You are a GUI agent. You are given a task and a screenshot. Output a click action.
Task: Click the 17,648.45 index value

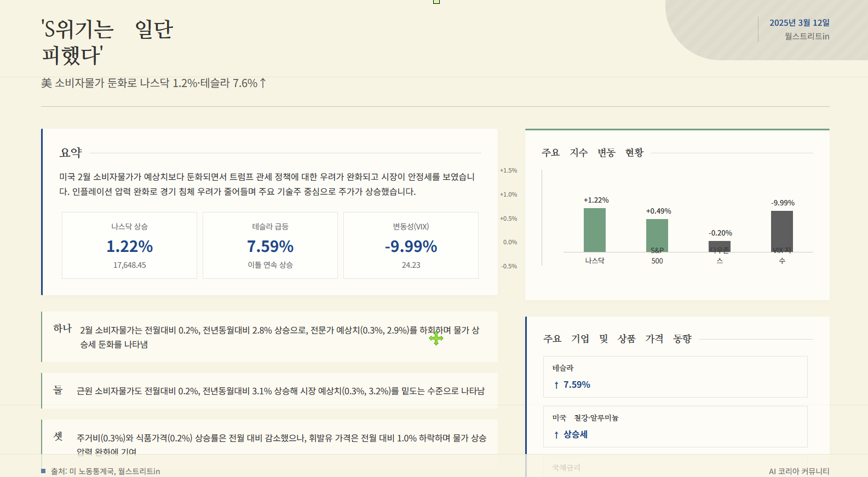point(129,265)
